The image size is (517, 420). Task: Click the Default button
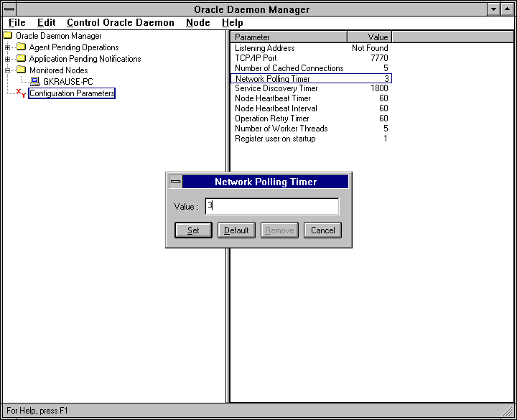click(x=236, y=230)
